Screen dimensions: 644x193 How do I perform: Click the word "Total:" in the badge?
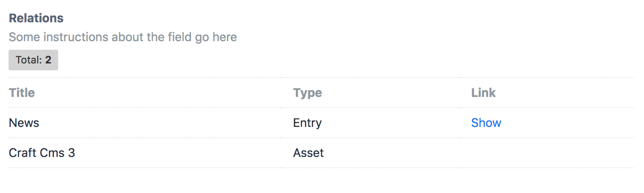coord(29,60)
